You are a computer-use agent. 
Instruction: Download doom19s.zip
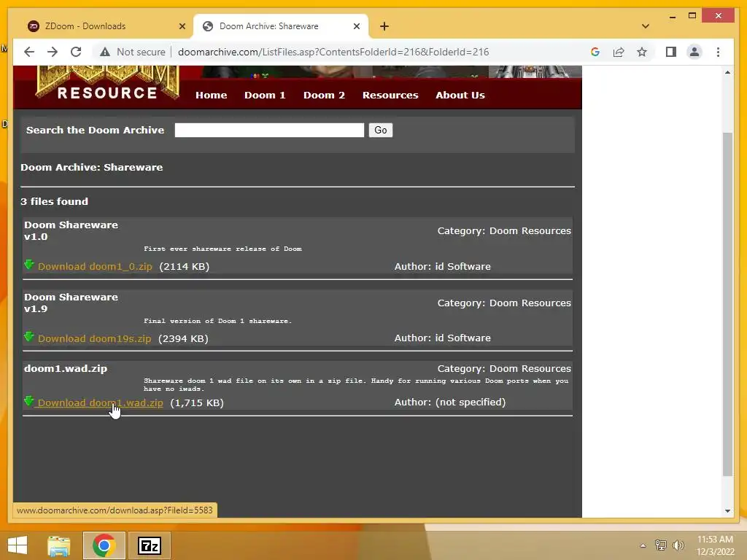click(94, 338)
